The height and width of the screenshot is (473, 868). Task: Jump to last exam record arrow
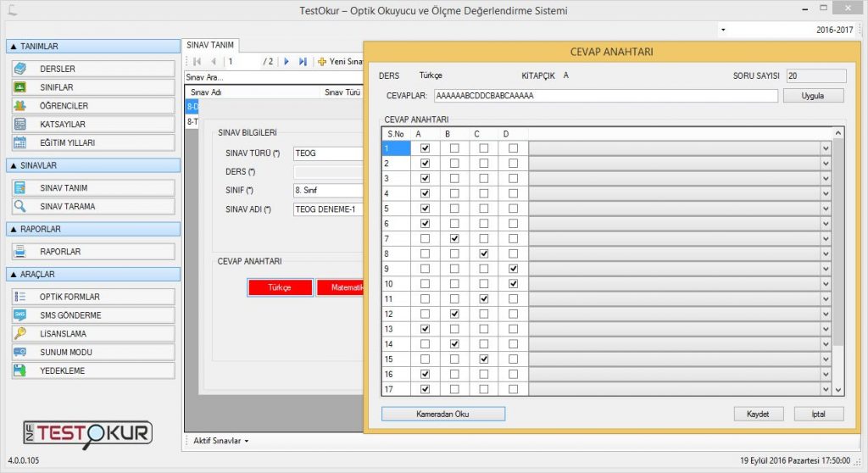303,62
